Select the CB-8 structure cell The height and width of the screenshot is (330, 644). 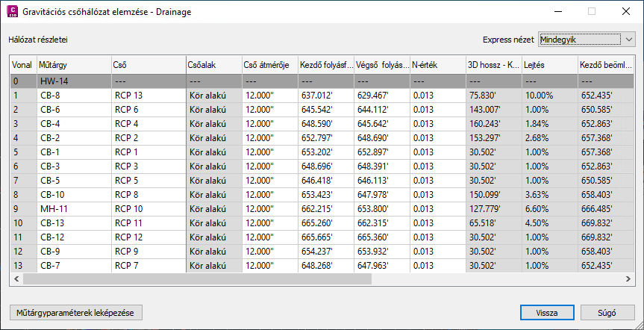(73, 95)
